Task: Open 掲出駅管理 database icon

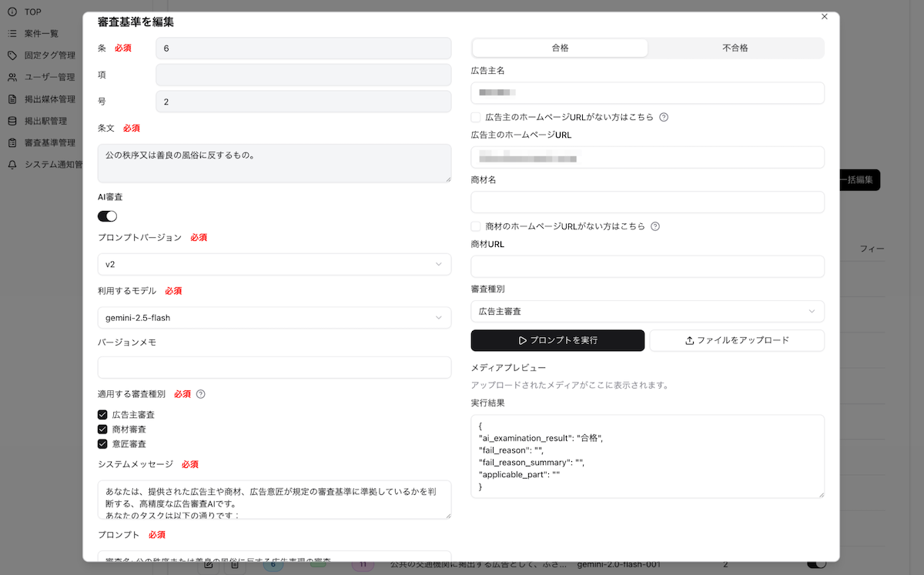Action: pos(12,121)
